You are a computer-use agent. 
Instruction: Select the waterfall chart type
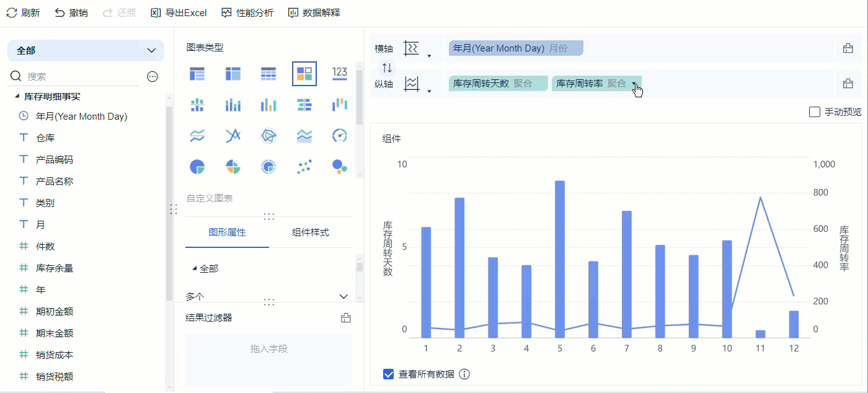(x=340, y=105)
